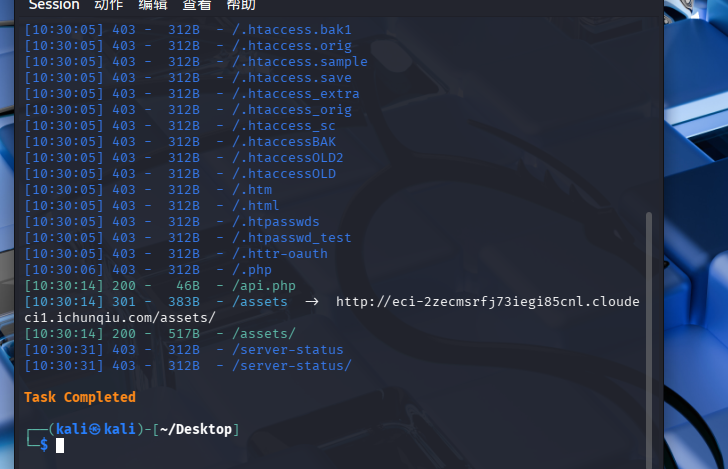Click the /server-status/ path with trailing slash
Viewport: 728px width, 469px height.
pyautogui.click(x=291, y=365)
